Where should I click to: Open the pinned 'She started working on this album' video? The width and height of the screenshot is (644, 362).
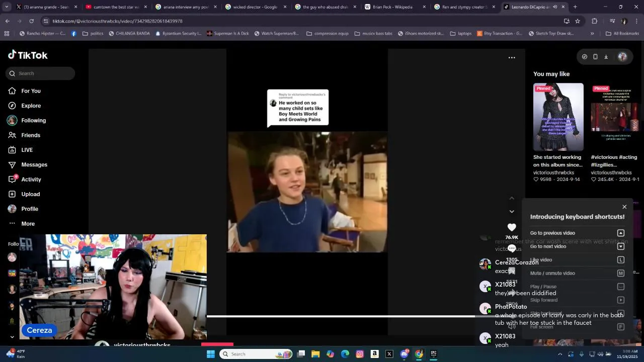point(558,117)
